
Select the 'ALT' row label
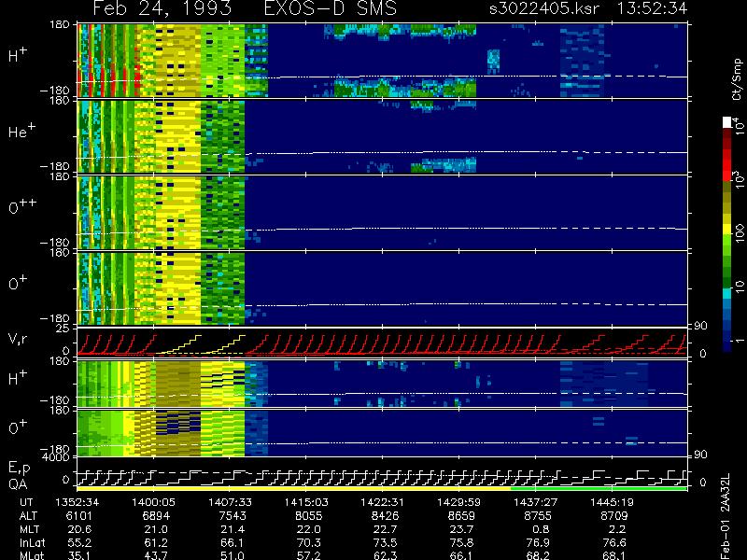(29, 516)
